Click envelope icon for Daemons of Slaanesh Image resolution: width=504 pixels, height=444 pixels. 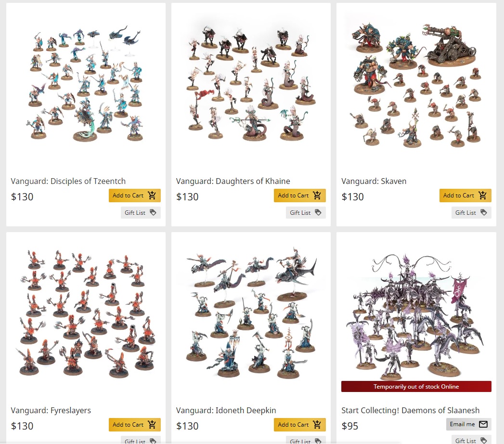(x=483, y=424)
